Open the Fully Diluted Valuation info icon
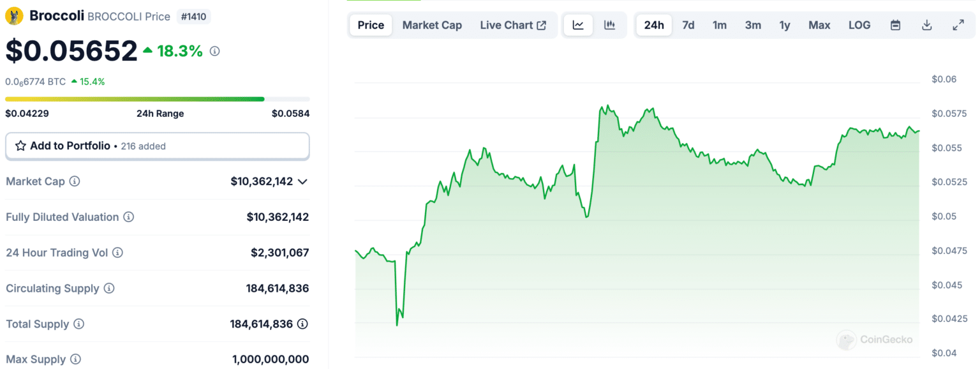This screenshot has height=369, width=980. pos(129,217)
